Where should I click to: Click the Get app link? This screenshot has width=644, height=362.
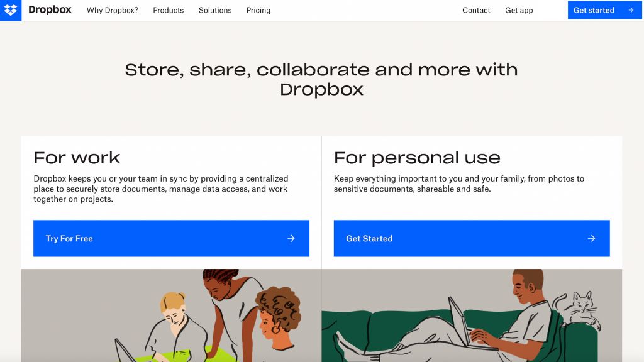(x=519, y=10)
